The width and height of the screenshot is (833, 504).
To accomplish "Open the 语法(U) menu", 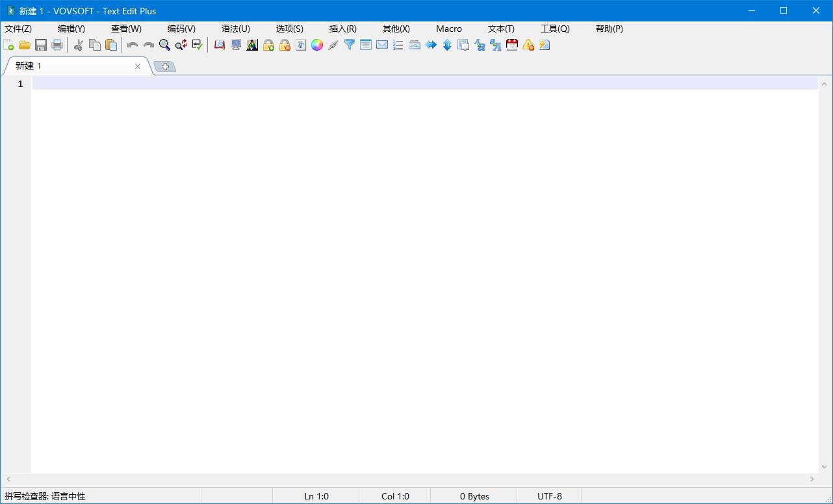I will point(236,29).
